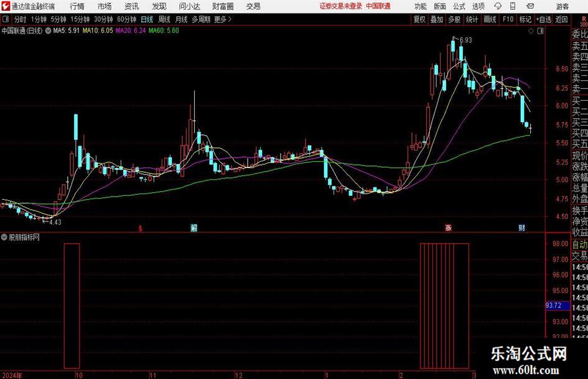Click the 证券交易未登录 login link
The height and width of the screenshot is (379, 588).
point(341,6)
